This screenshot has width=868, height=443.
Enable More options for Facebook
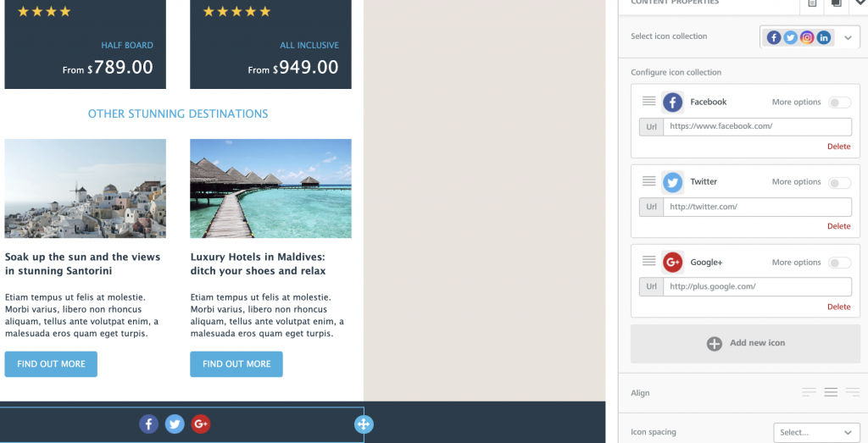[839, 102]
